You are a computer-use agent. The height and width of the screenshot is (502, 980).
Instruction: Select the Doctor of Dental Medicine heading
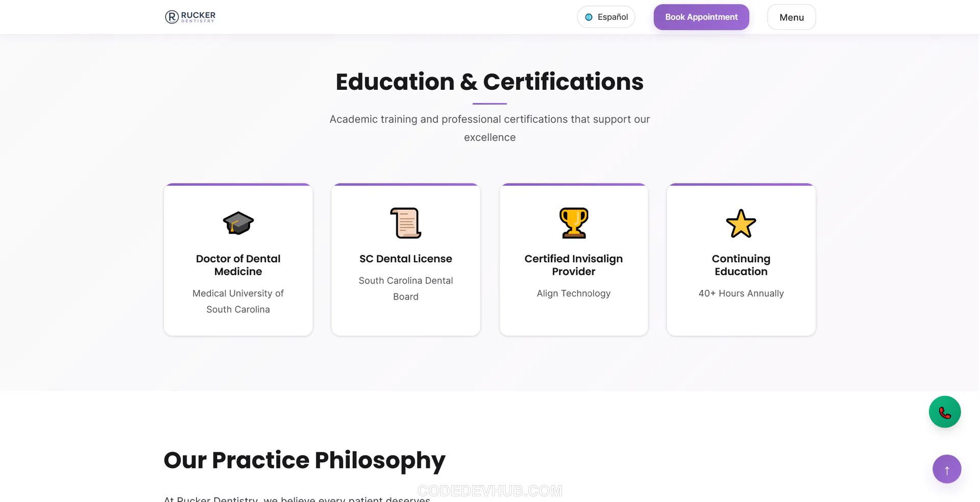click(238, 265)
